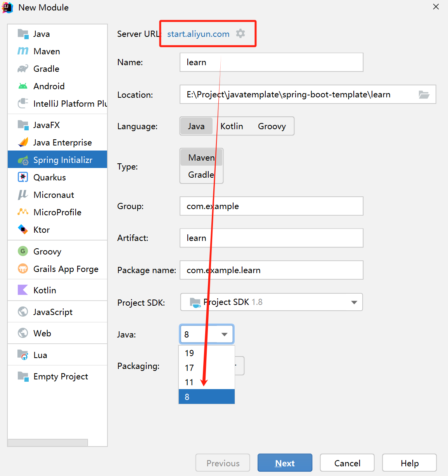Open the Project SDK dropdown
This screenshot has width=448, height=476.
point(272,302)
